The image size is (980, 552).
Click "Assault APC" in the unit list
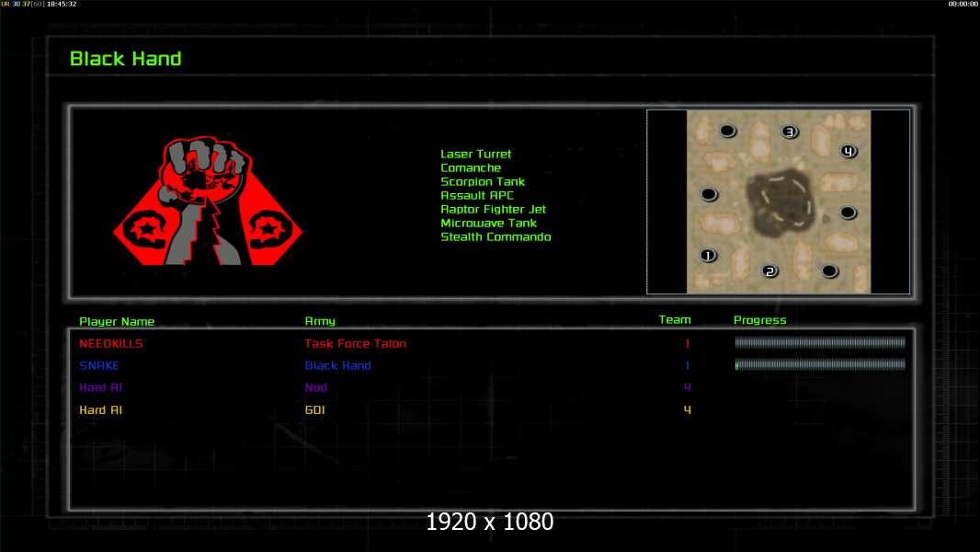pyautogui.click(x=477, y=195)
